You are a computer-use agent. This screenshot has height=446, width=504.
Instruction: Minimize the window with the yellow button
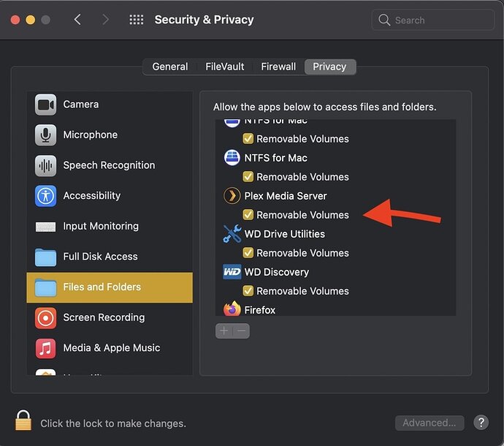click(31, 20)
